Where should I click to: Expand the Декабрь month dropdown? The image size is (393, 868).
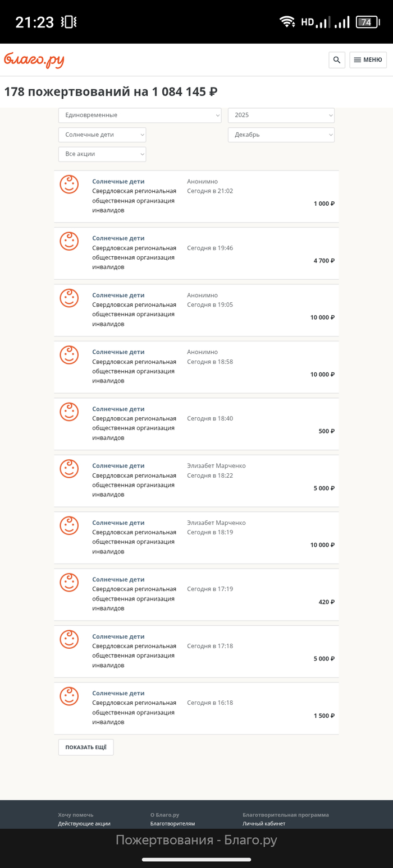(x=281, y=135)
